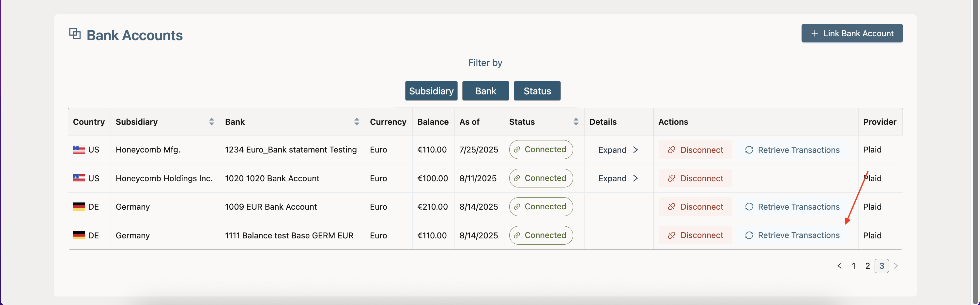980x305 pixels.
Task: Click the Bank Accounts page title
Action: (135, 35)
